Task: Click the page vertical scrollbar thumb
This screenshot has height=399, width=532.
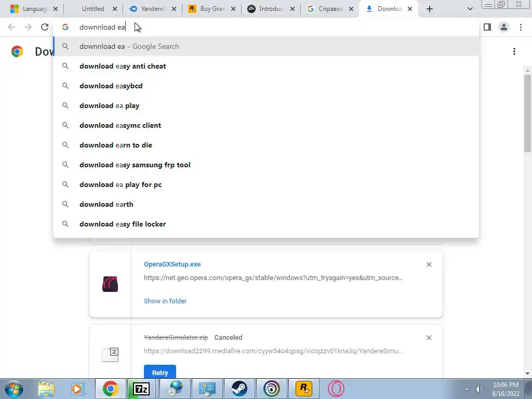Action: point(527,113)
